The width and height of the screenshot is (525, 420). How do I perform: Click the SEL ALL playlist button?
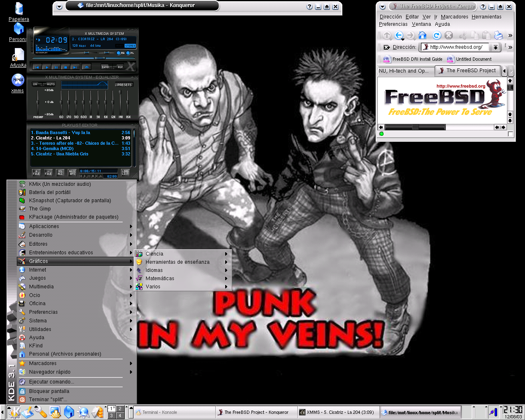point(60,173)
